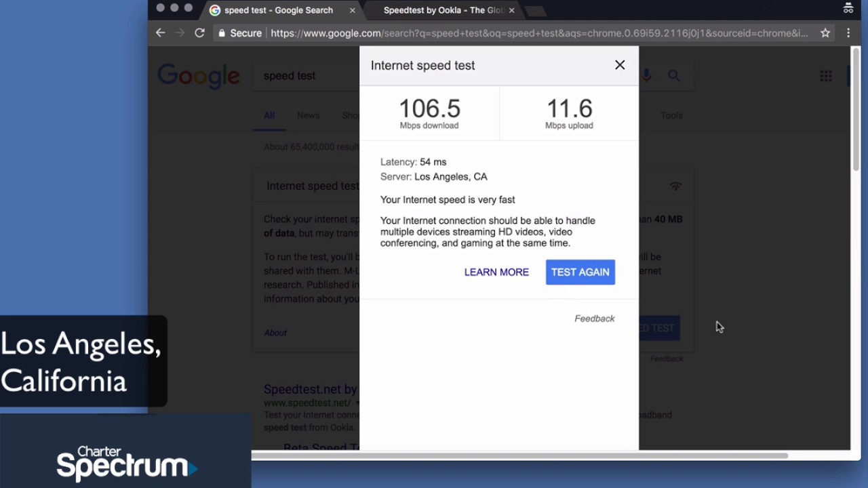Click the Feedback link in the dialog
868x488 pixels.
coord(595,319)
